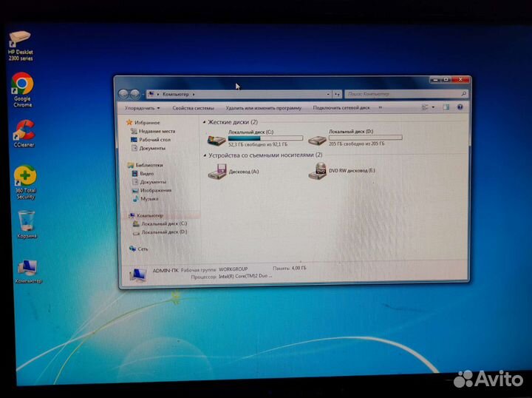This screenshot has width=532, height=398.
Task: Open Google Chrome desktop shortcut
Action: (x=22, y=84)
